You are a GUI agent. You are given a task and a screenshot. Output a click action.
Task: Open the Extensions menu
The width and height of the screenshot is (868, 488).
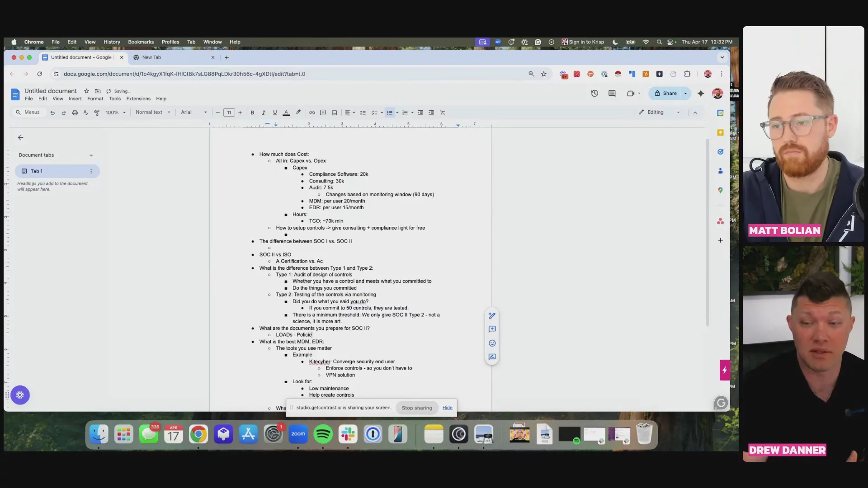pyautogui.click(x=138, y=99)
